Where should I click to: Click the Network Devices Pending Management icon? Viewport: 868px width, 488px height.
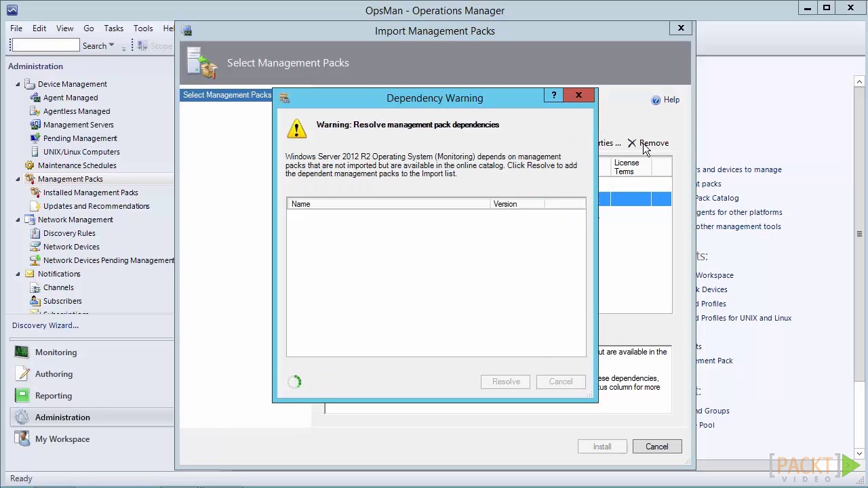pyautogui.click(x=35, y=260)
